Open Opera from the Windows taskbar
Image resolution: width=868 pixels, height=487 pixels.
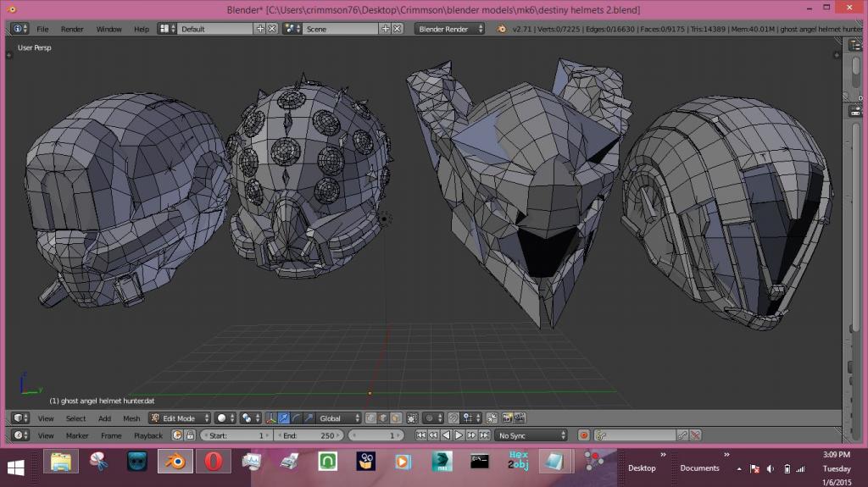(213, 461)
